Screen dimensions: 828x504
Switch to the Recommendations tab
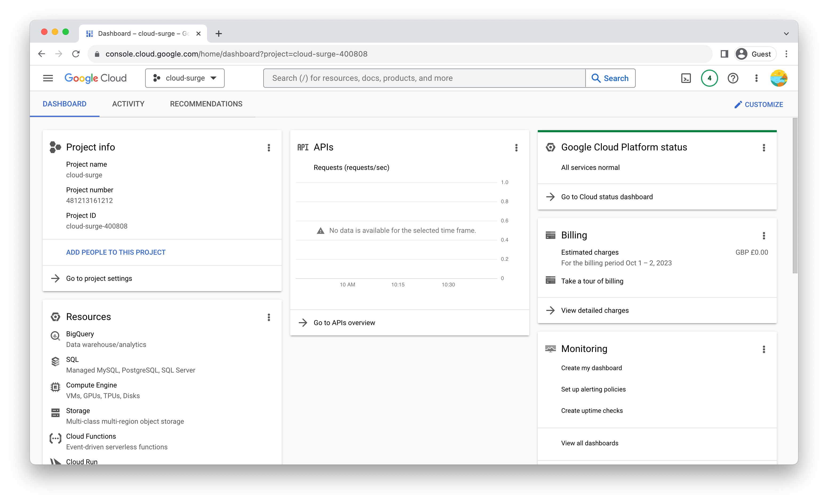(x=206, y=104)
